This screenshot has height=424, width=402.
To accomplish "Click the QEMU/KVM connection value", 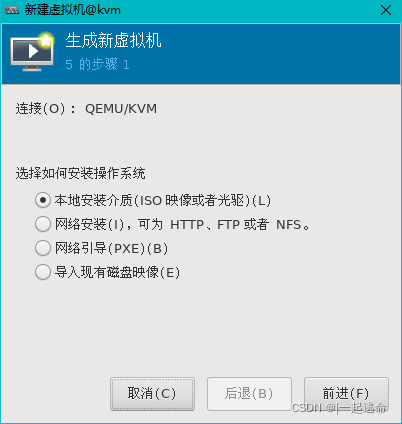I will (121, 109).
